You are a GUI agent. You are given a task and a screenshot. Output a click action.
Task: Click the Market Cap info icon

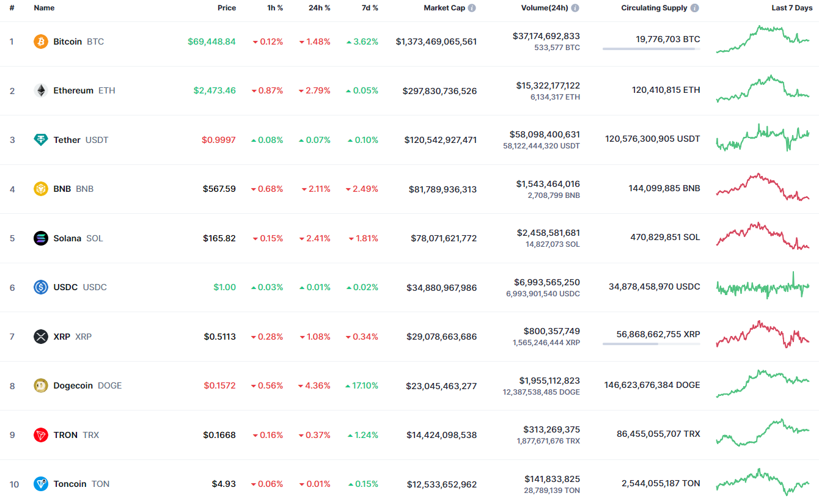(x=472, y=8)
